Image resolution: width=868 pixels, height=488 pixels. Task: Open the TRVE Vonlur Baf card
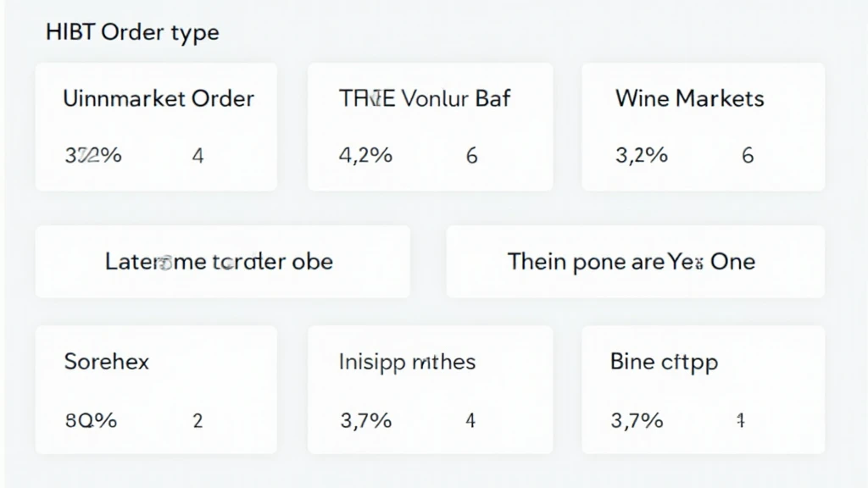430,125
